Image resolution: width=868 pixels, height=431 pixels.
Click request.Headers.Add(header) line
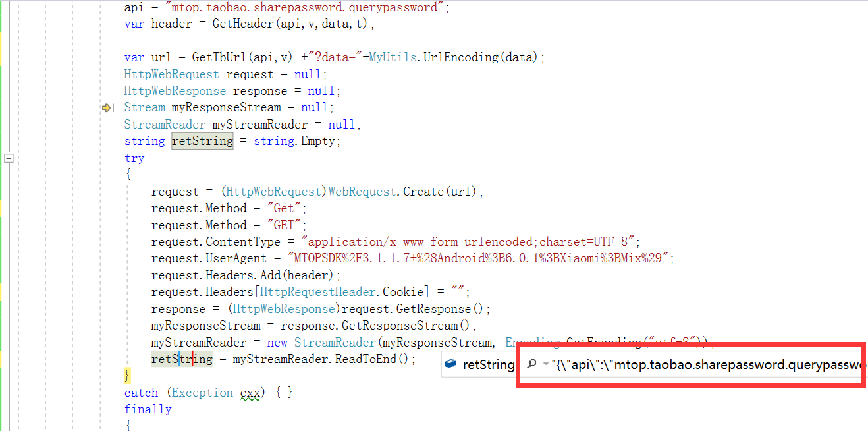246,275
